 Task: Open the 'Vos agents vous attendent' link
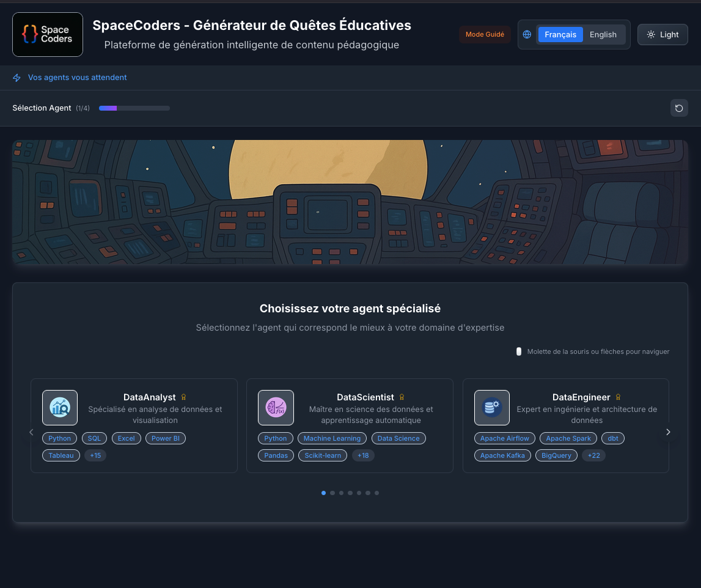tap(78, 78)
